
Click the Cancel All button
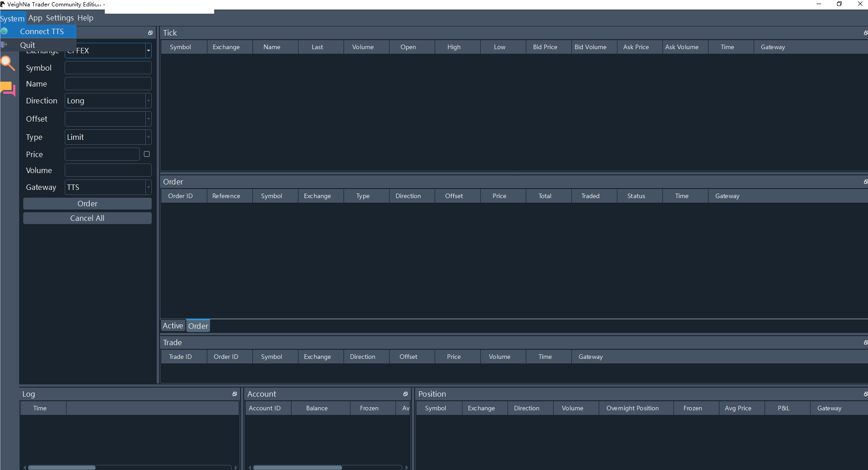[x=87, y=218]
